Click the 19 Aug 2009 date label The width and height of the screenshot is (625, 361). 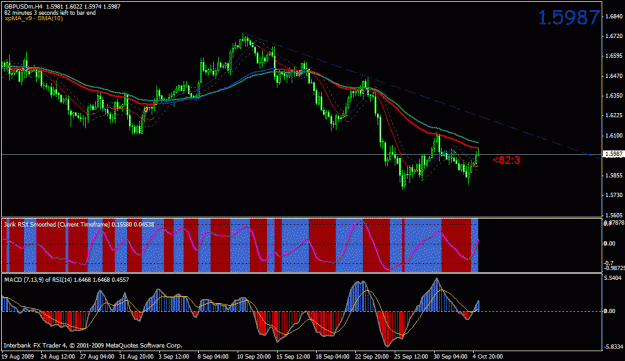pos(18,357)
